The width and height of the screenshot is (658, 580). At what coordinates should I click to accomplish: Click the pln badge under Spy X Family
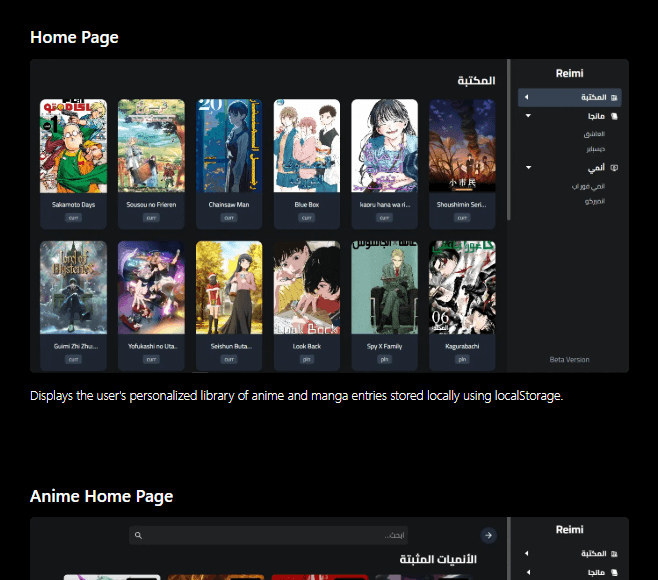pos(384,359)
